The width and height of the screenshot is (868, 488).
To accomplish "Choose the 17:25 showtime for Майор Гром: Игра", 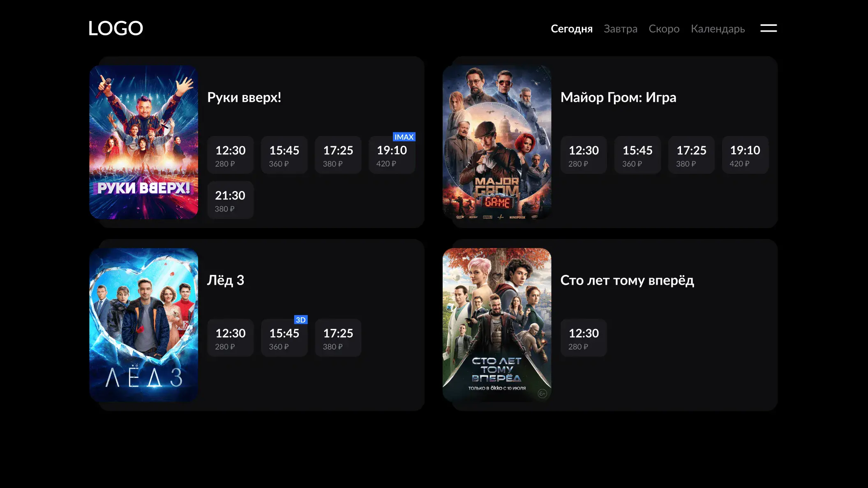I will (x=691, y=155).
